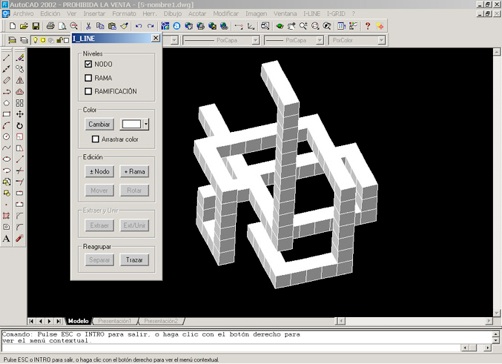Select the Multiline Text A tool
Image resolution: width=502 pixels, height=364 pixels.
(x=6, y=238)
